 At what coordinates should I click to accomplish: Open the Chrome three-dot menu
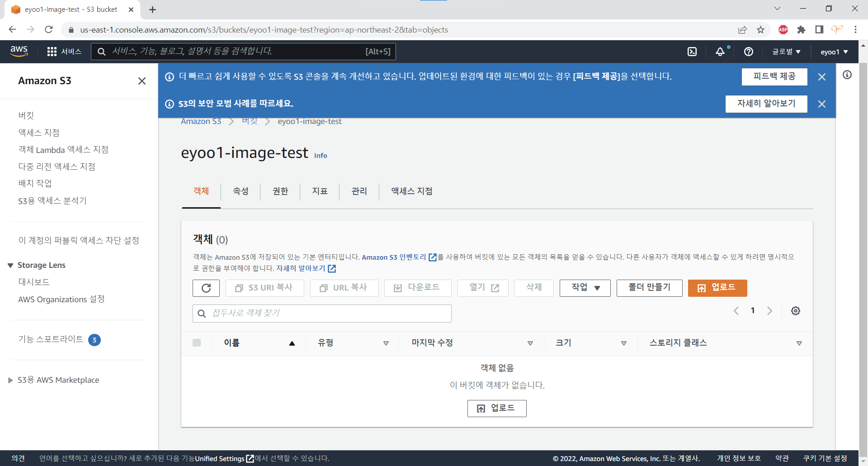click(855, 30)
